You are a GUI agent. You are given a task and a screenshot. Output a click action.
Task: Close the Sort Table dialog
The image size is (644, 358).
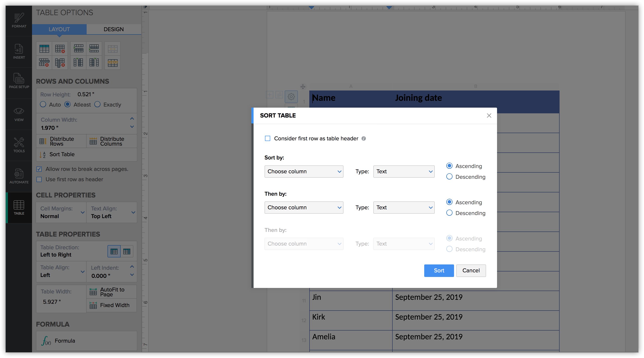coord(489,115)
